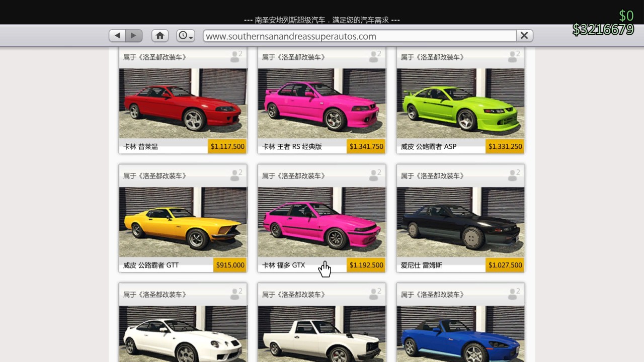Open the black 爱尼仕 雷姆斯 photo
The image size is (644, 362).
point(461,222)
